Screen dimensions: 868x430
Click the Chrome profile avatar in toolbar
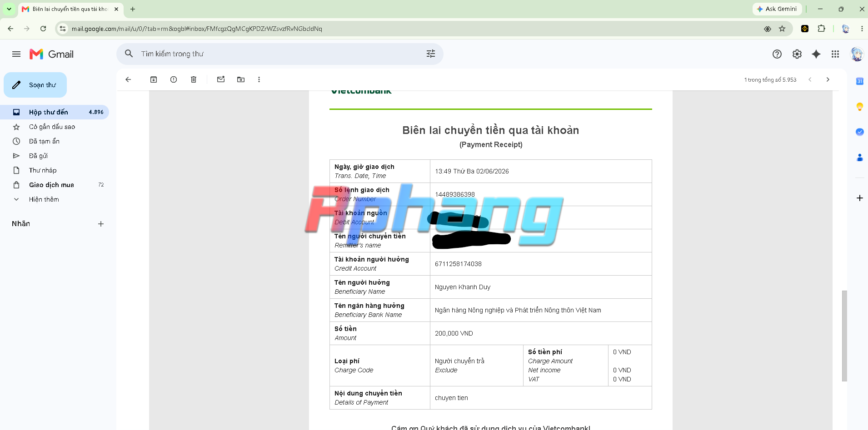tap(845, 29)
